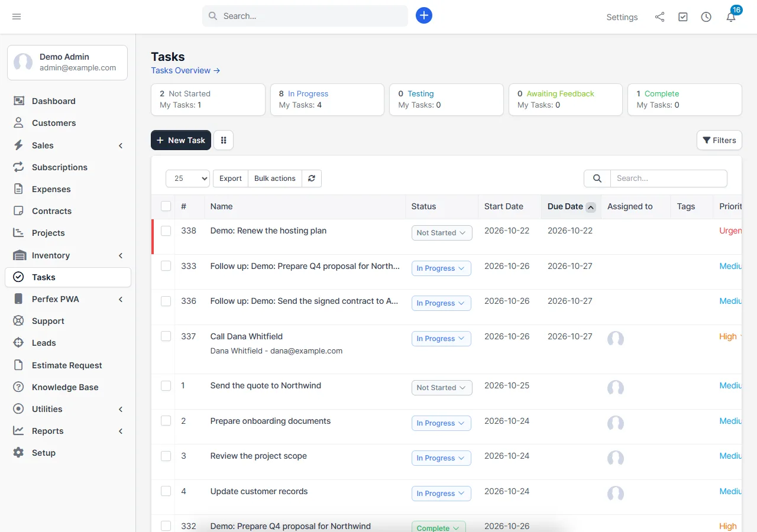Sort by the Due Date column header
This screenshot has width=757, height=532.
(571, 206)
